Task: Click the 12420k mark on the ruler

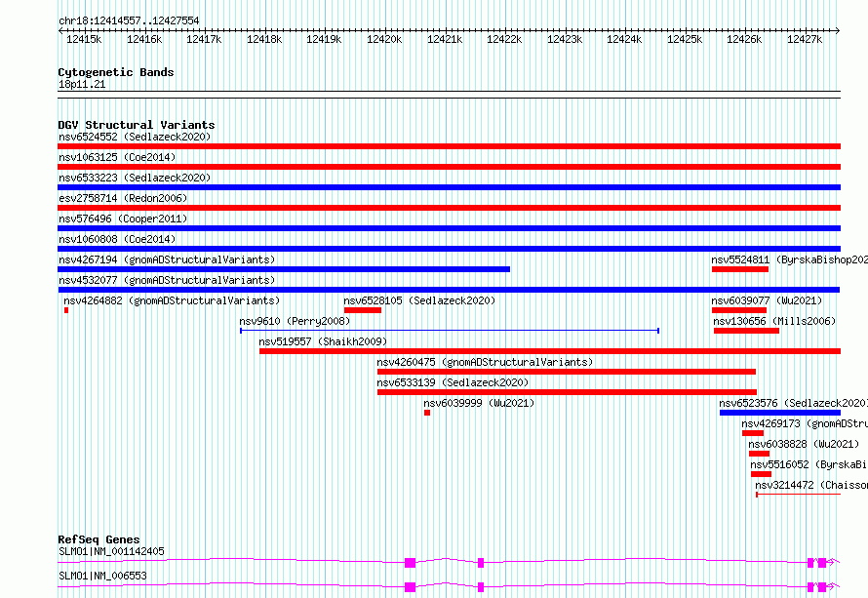Action: coord(384,39)
